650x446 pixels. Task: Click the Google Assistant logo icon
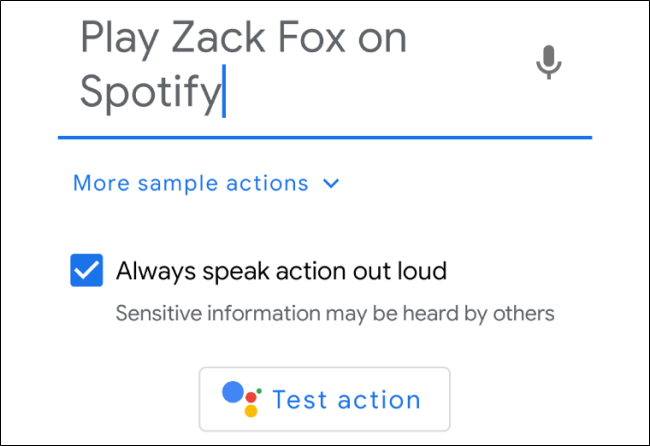[x=242, y=399]
